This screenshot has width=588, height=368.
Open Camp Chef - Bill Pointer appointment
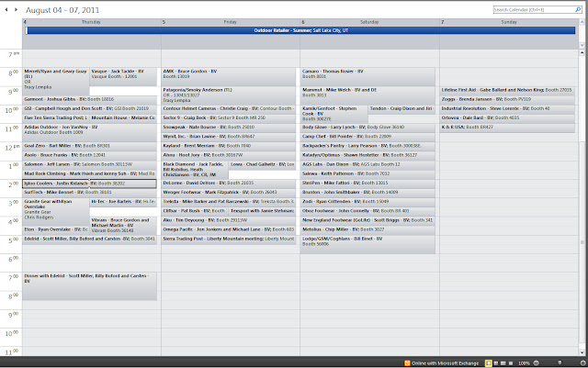367,137
